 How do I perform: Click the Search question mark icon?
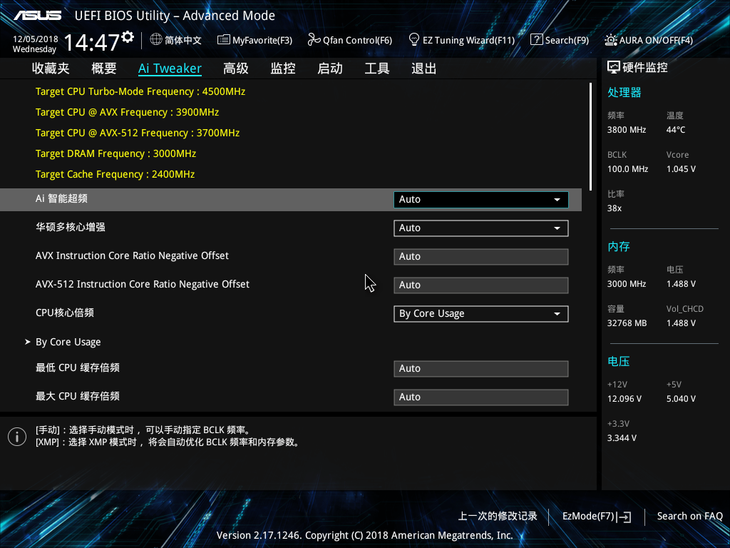click(x=536, y=40)
